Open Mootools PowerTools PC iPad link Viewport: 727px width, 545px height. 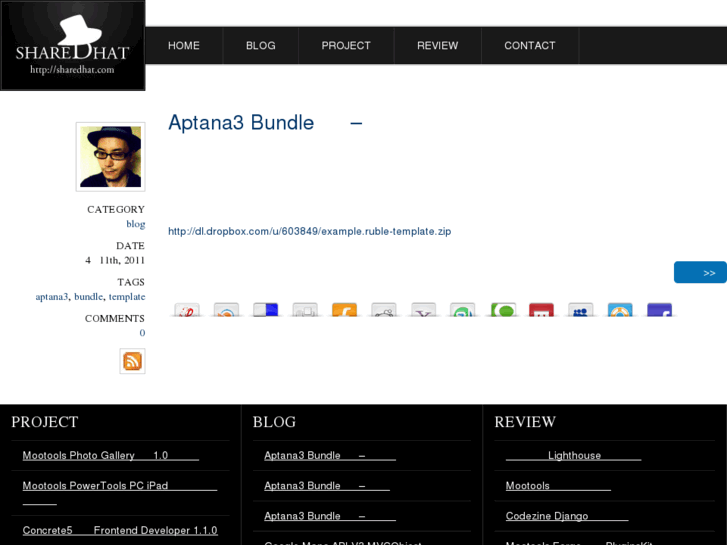[120, 486]
